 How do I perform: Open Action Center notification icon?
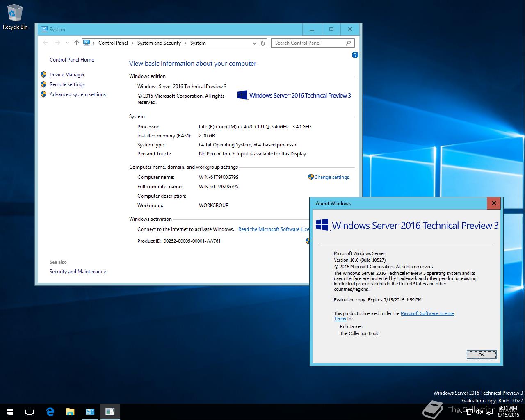[x=488, y=412]
